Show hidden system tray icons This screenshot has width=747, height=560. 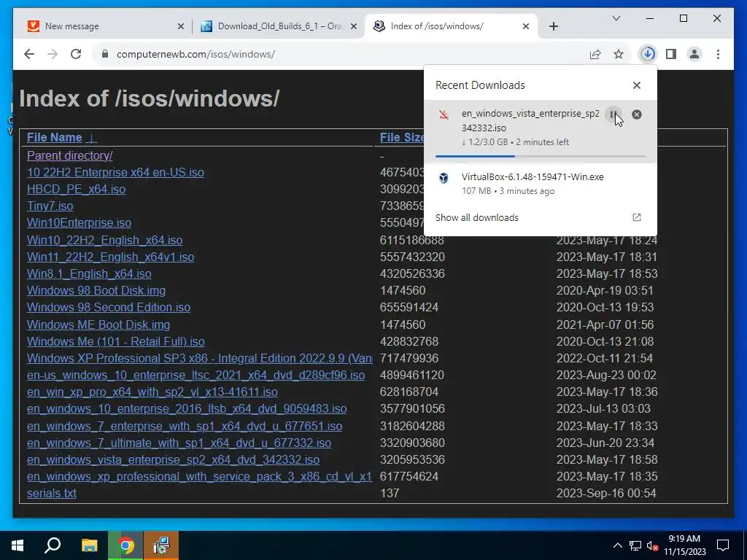click(x=617, y=545)
